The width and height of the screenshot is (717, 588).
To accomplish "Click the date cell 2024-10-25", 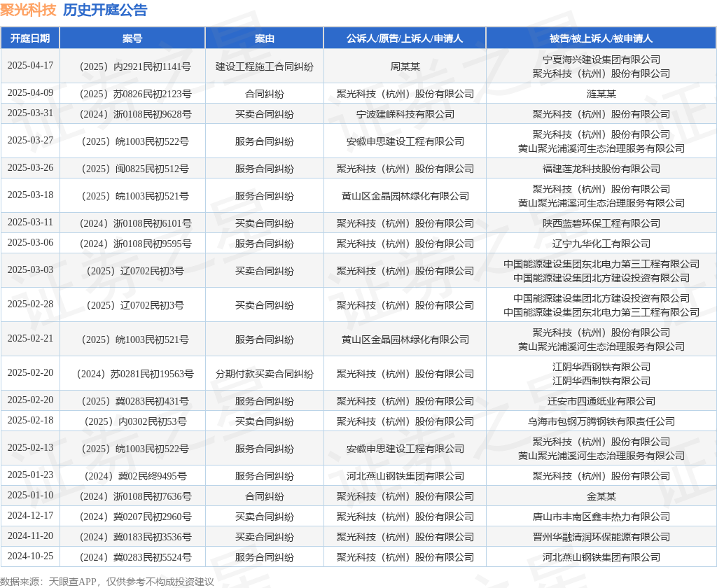I will 30,556.
